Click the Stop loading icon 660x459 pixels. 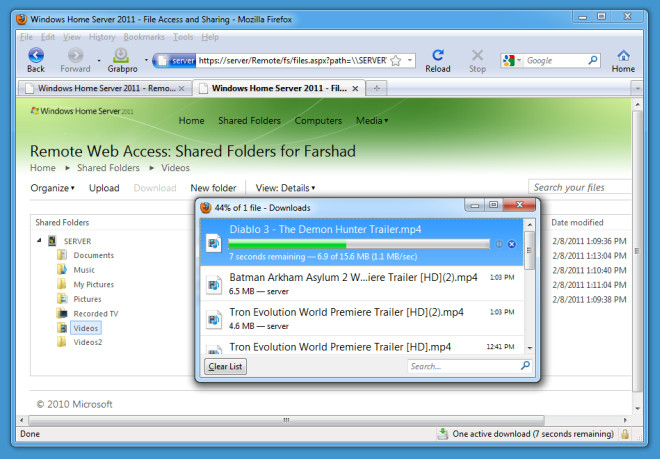pos(477,55)
